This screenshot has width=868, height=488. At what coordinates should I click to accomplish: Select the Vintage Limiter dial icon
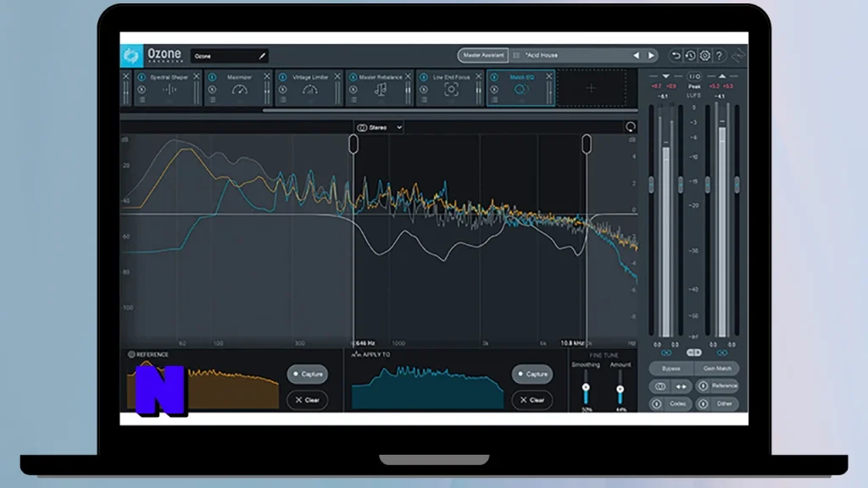coord(310,90)
